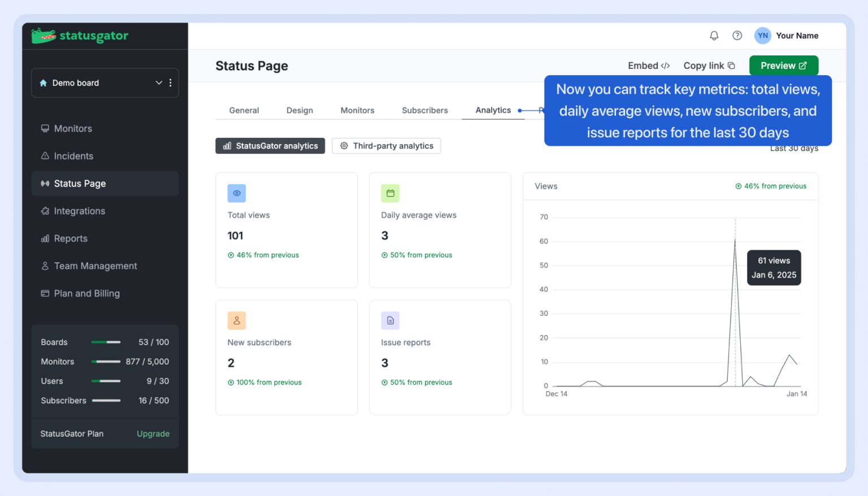
Task: Switch to Third-party analytics
Action: (387, 146)
